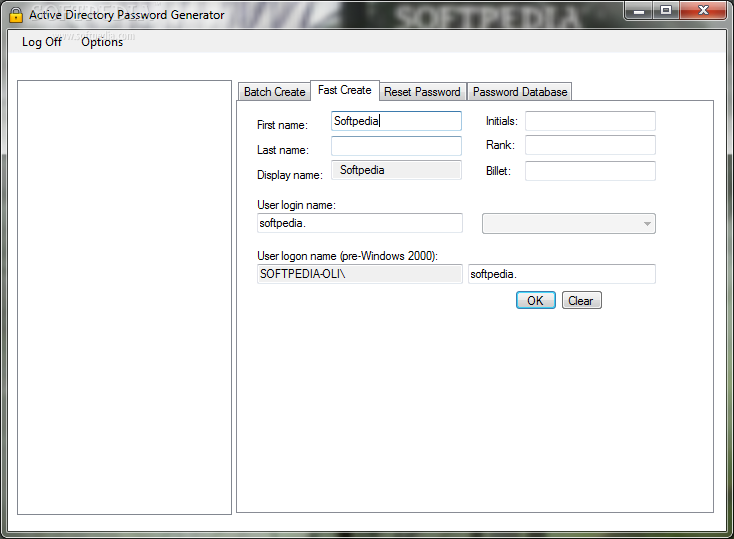Maximize the Password Generator window
This screenshot has height=539, width=734.
pos(666,10)
